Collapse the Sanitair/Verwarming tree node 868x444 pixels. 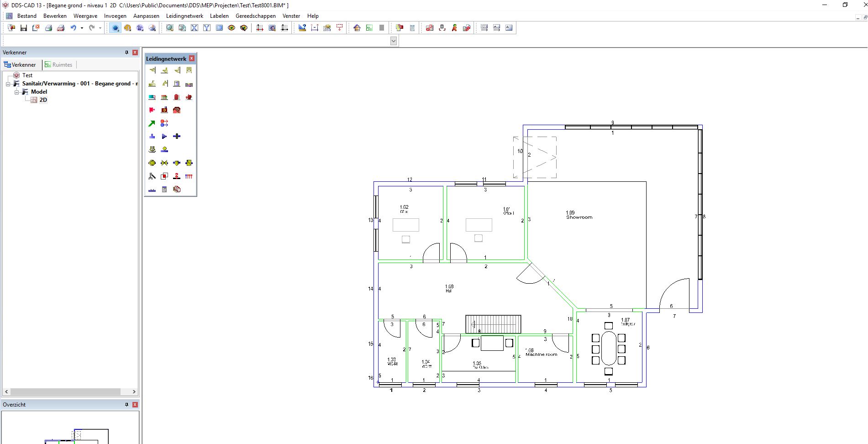point(8,84)
